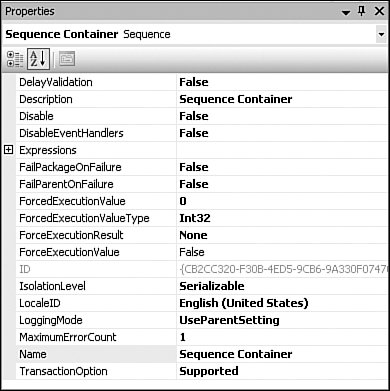
Task: Edit the MaximumErrorCount value field
Action: coord(282,337)
